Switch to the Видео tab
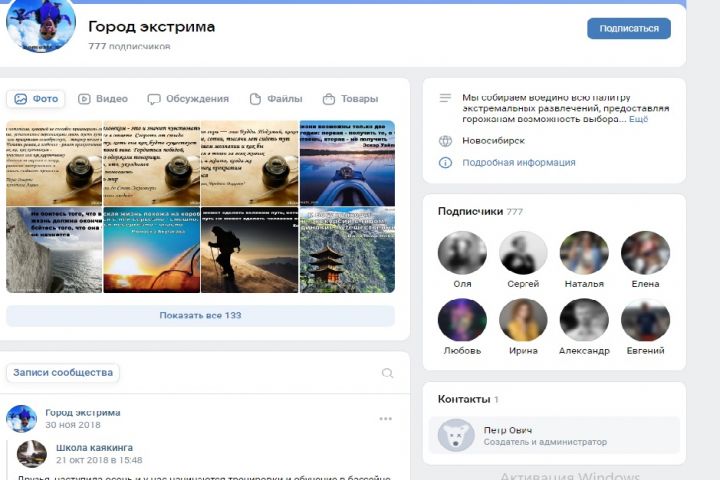The width and height of the screenshot is (720, 480). (103, 99)
